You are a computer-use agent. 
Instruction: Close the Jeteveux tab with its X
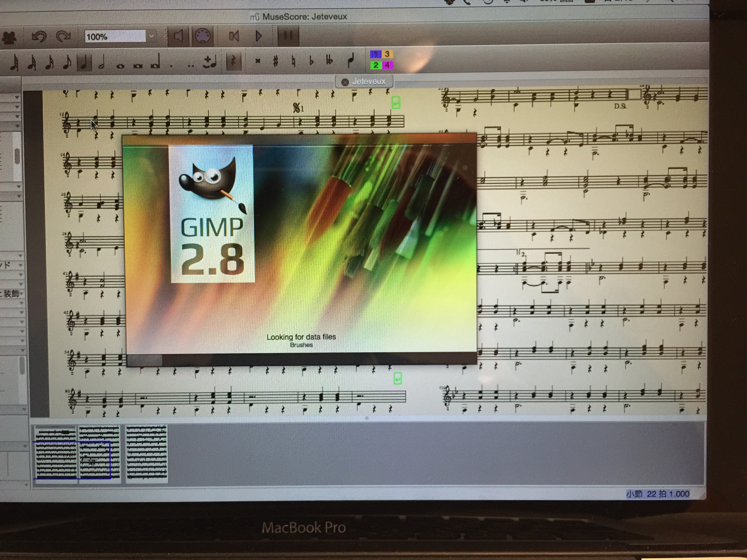[x=345, y=82]
